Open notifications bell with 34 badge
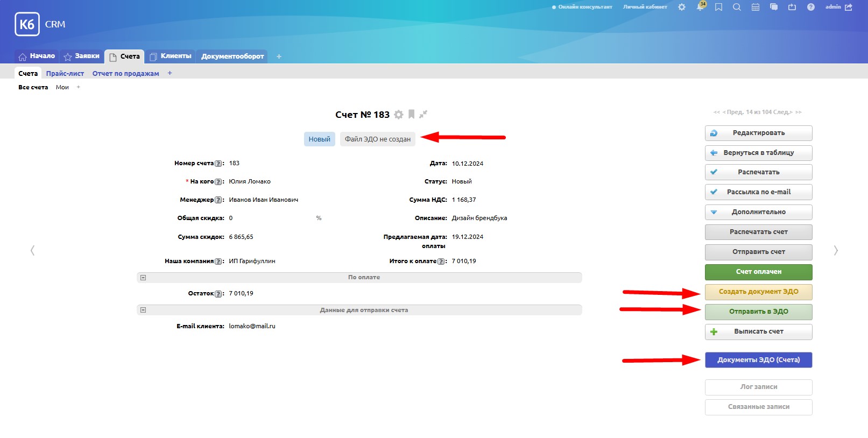 click(700, 7)
